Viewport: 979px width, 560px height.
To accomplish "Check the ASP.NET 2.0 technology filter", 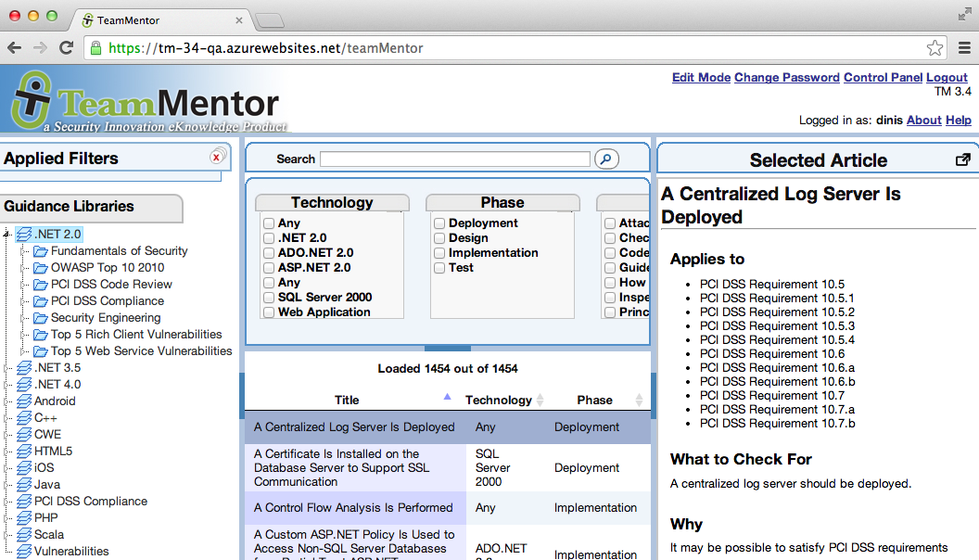I will tap(269, 268).
